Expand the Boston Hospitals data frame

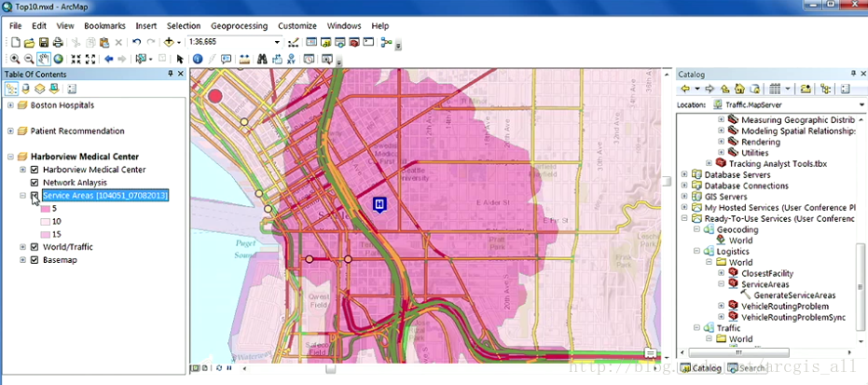click(10, 105)
